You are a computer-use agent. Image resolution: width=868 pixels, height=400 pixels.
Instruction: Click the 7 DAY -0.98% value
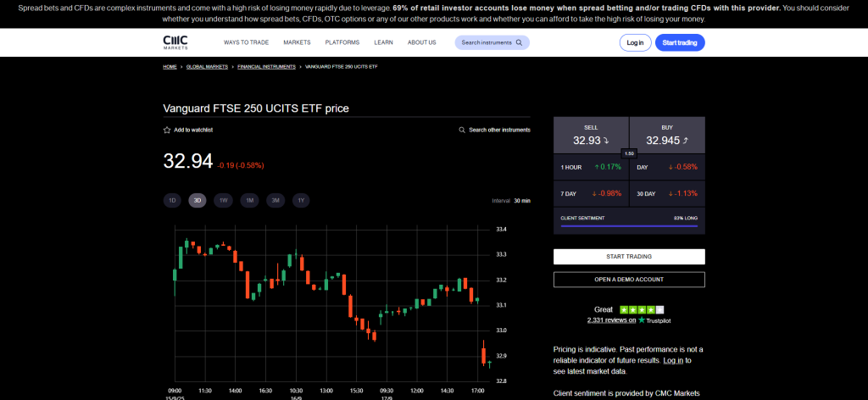coord(606,193)
